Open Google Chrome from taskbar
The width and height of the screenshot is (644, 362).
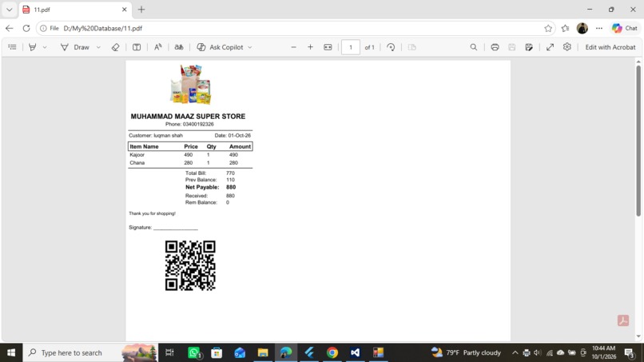[x=332, y=352]
